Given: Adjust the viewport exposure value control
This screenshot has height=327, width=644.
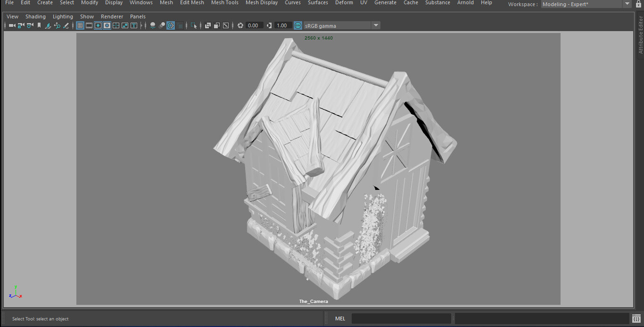Looking at the screenshot, I should pyautogui.click(x=254, y=25).
